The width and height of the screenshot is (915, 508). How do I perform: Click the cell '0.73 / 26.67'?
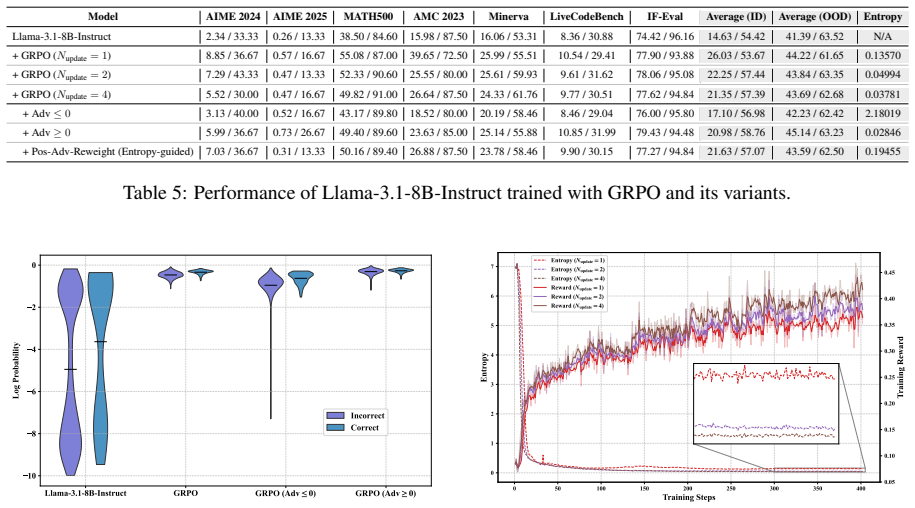[x=299, y=132]
